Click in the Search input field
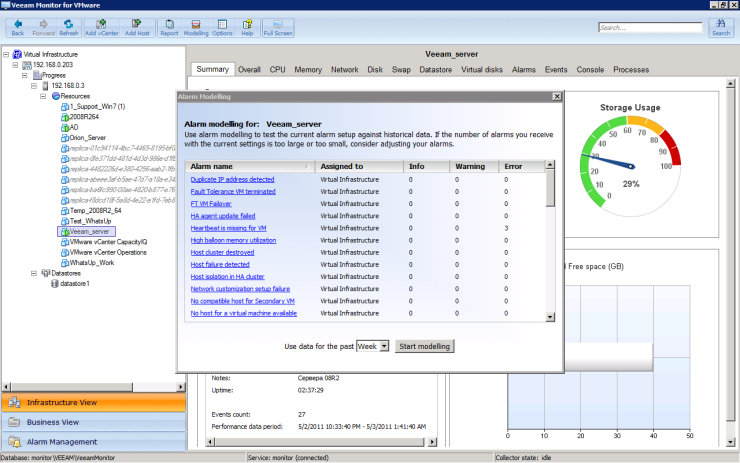 pyautogui.click(x=650, y=27)
